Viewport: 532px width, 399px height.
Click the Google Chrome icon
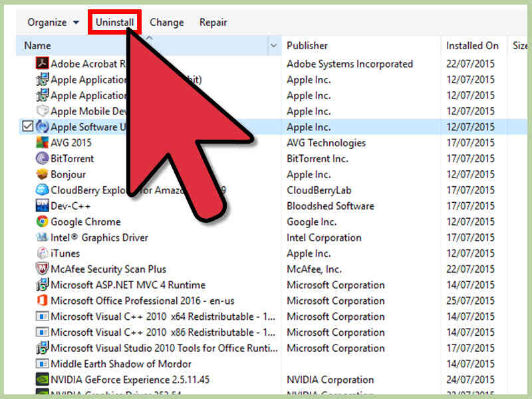point(42,221)
